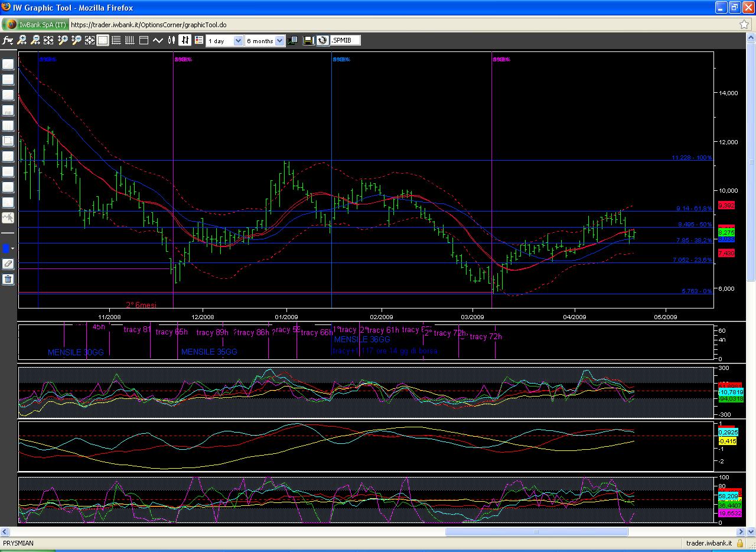This screenshot has width=756, height=552.
Task: Click the trash delete-all drawings icon
Action: click(8, 279)
